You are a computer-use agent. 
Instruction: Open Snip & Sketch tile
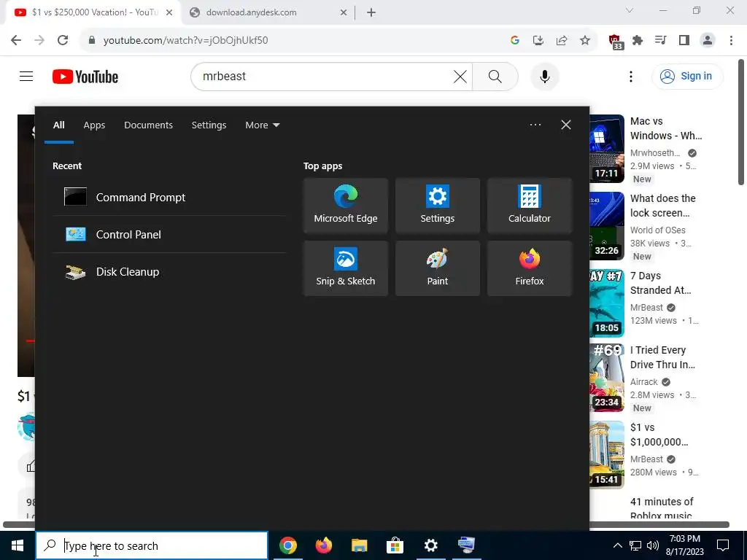(x=345, y=268)
